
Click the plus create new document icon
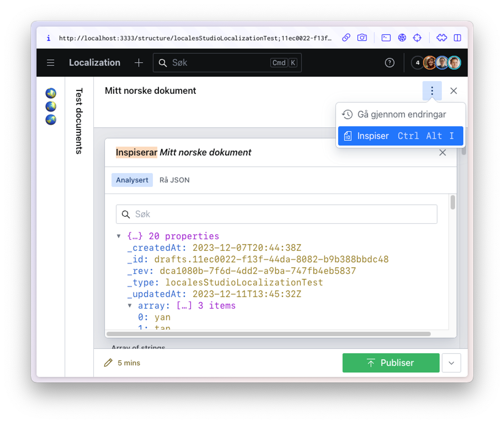coord(139,63)
